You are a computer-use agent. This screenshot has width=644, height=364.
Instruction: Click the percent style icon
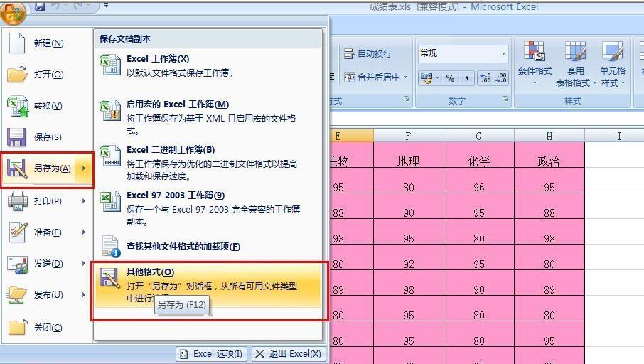[450, 78]
